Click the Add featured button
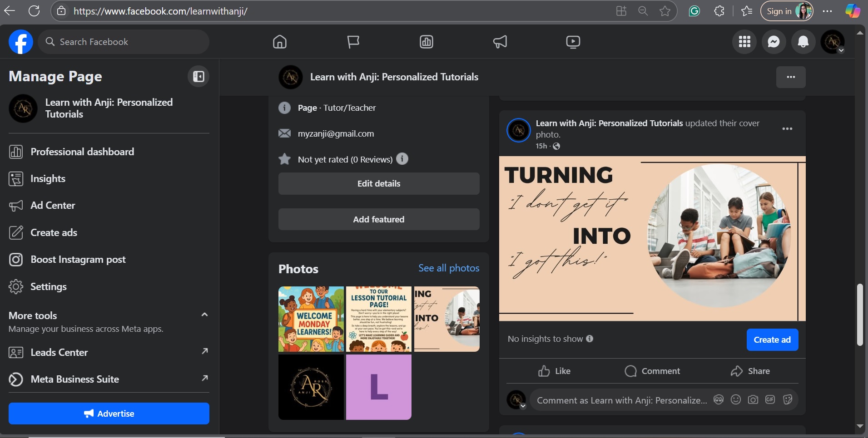This screenshot has height=438, width=868. (379, 219)
